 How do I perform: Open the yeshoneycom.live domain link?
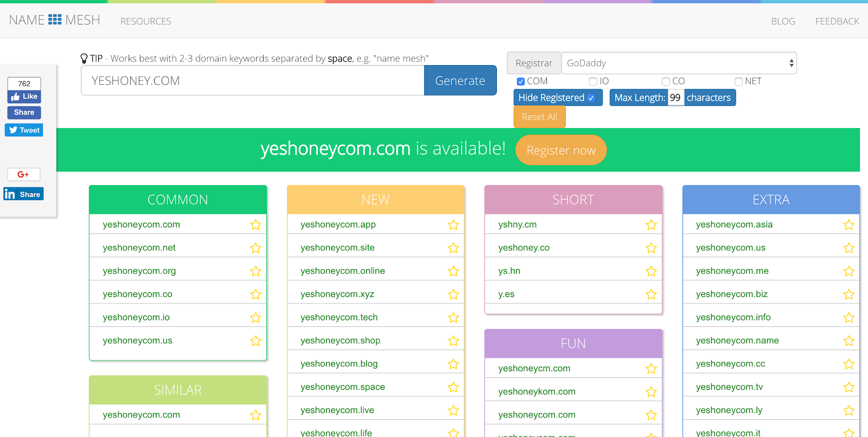337,410
